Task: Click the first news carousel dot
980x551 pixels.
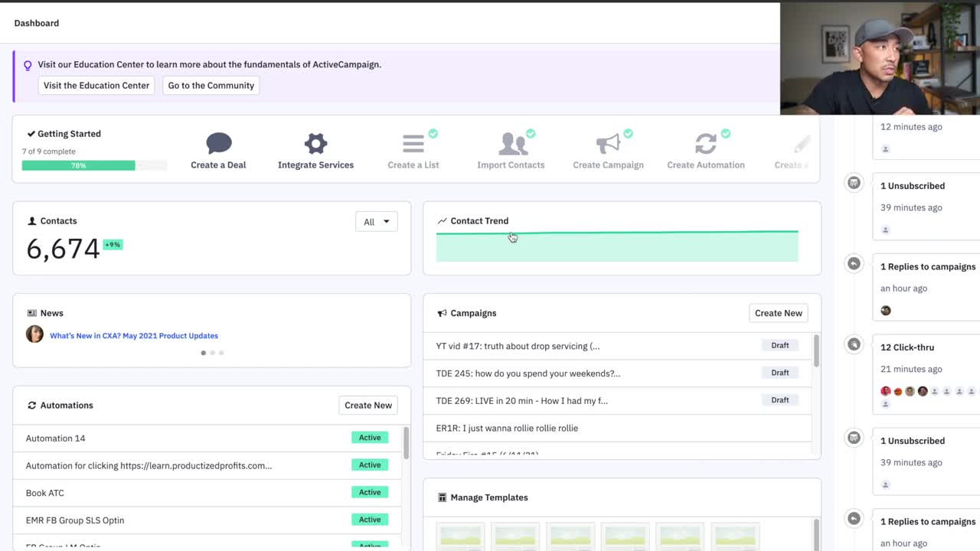Action: tap(203, 353)
